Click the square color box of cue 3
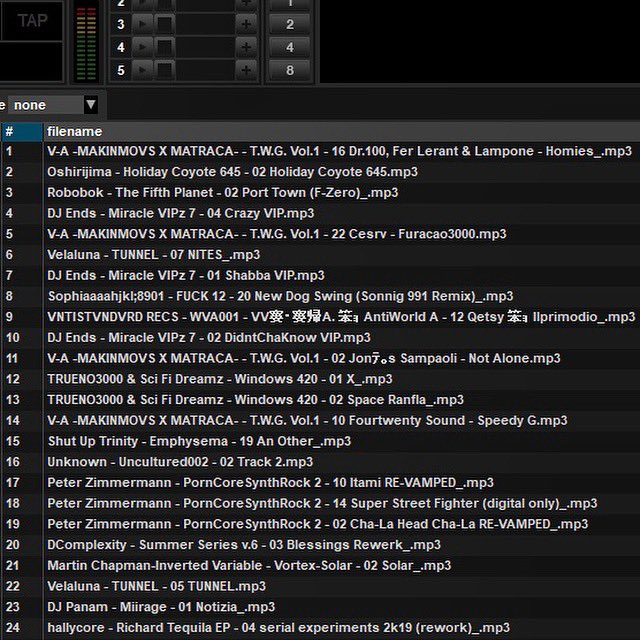Image resolution: width=640 pixels, height=640 pixels. coord(164,24)
